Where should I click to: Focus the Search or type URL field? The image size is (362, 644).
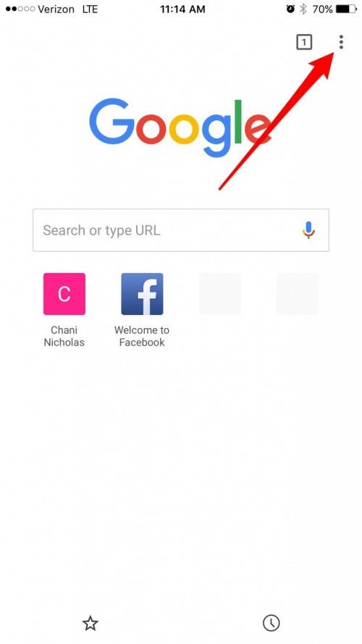click(180, 230)
